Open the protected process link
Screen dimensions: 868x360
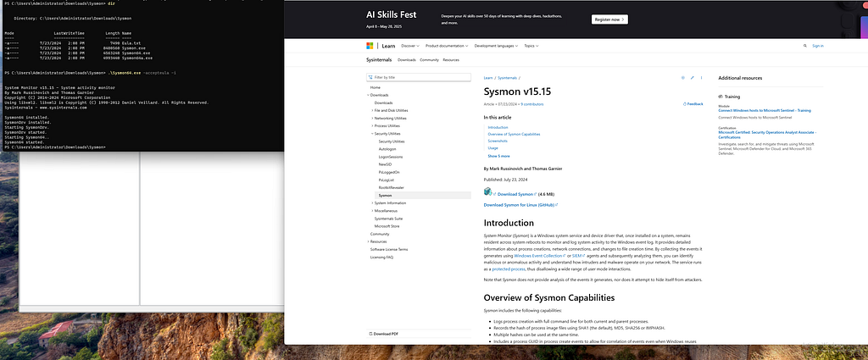coord(509,269)
